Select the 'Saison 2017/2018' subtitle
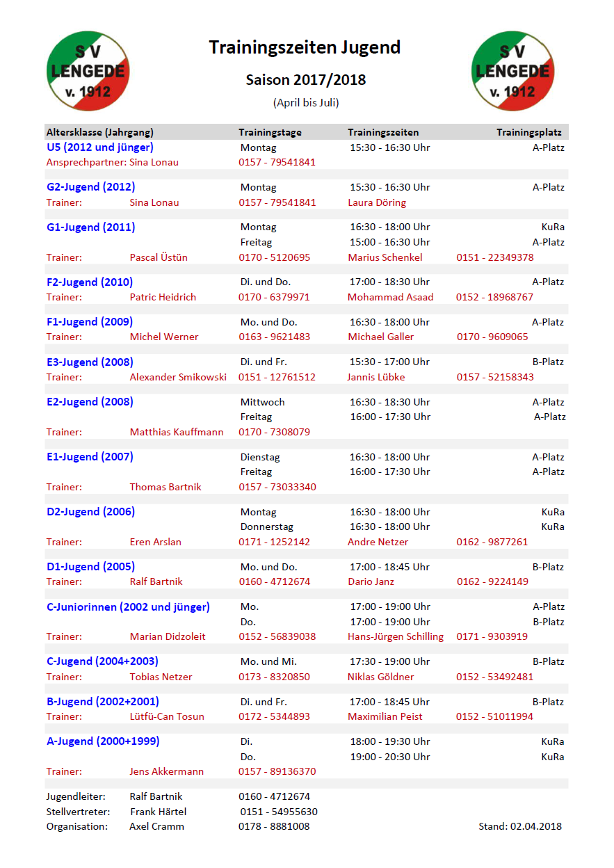This screenshot has height=868, width=614. 305,80
